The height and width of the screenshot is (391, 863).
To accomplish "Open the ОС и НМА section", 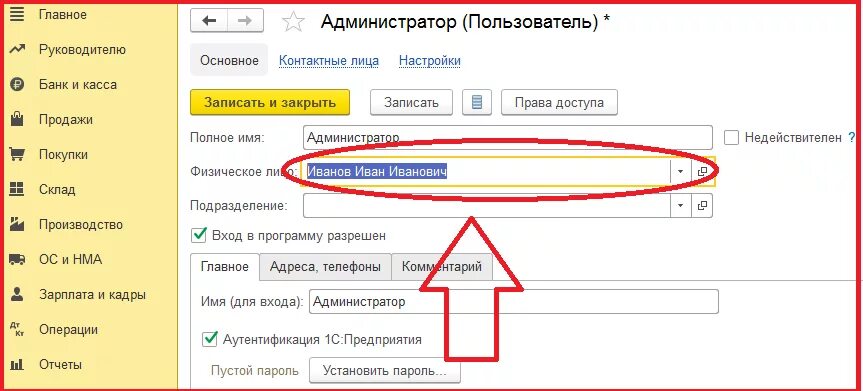I will pyautogui.click(x=70, y=259).
